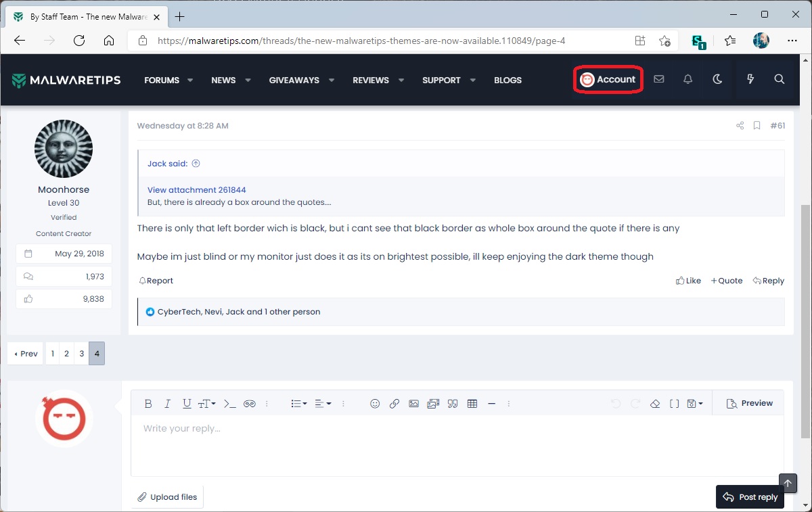The width and height of the screenshot is (812, 512).
Task: Click the Upload files button
Action: 167,497
